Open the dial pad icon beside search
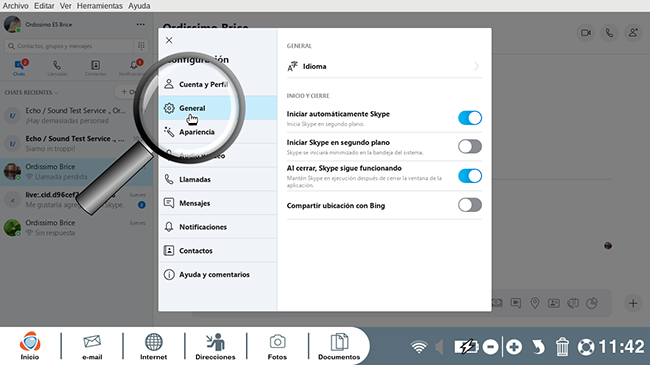 point(141,46)
